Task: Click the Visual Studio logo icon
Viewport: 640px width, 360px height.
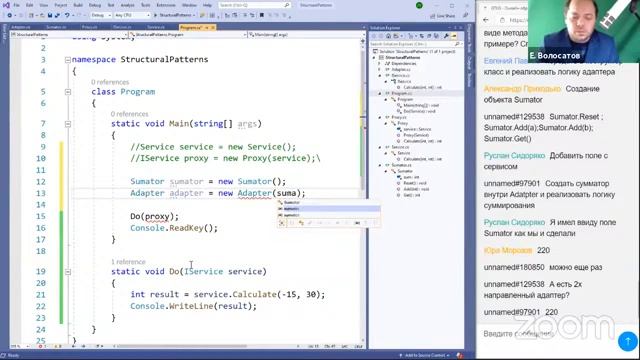Action: [6, 5]
